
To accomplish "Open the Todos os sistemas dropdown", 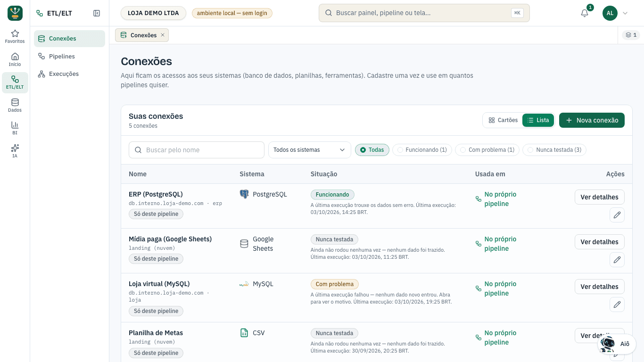I will (x=310, y=150).
